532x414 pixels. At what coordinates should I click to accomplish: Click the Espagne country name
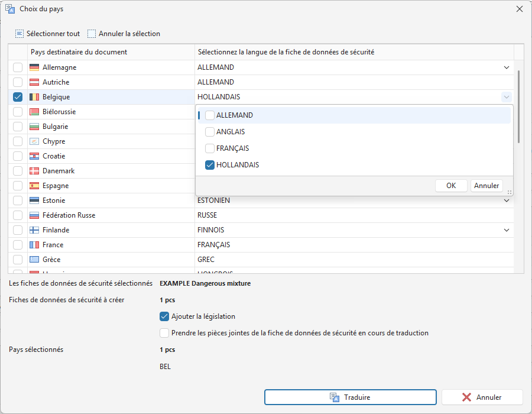click(x=56, y=186)
